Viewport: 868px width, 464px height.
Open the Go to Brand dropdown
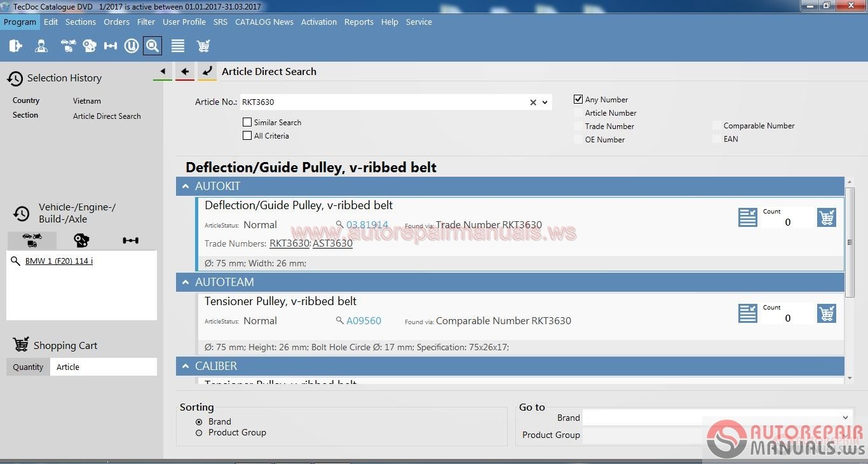point(845,418)
